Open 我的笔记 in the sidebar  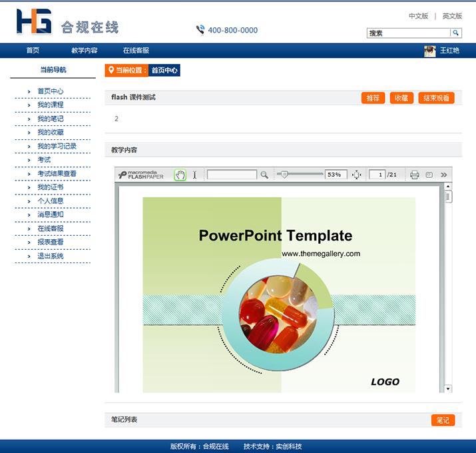(51, 119)
